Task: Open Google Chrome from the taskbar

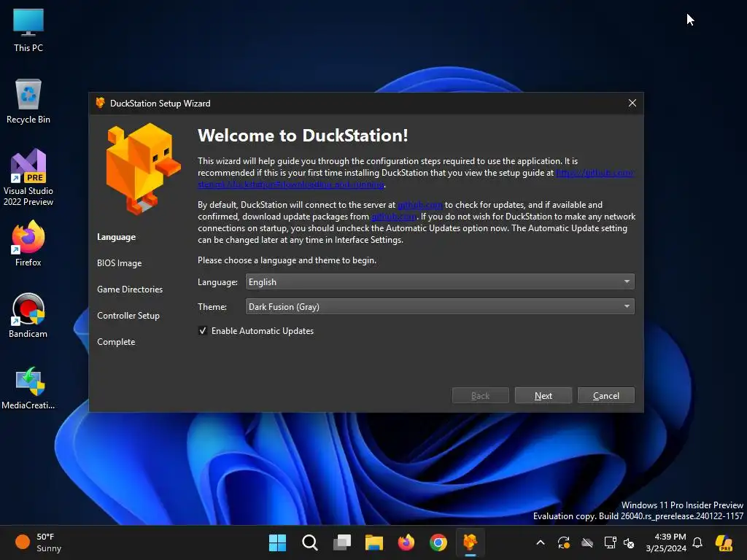Action: coord(438,542)
